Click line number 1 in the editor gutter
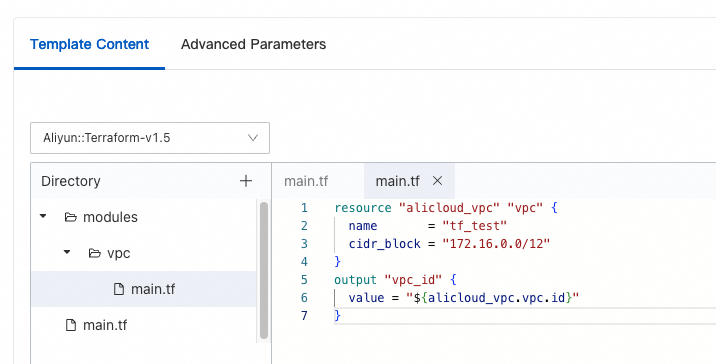 [x=304, y=208]
